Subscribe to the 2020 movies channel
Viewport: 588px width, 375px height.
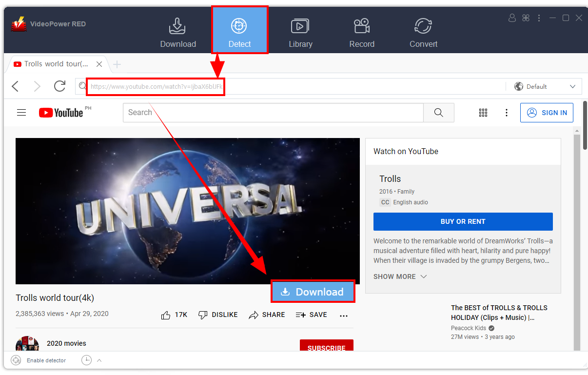[x=327, y=346]
